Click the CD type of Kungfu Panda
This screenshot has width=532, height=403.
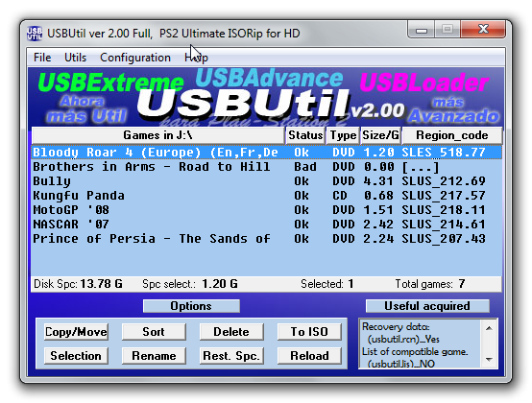pos(340,196)
